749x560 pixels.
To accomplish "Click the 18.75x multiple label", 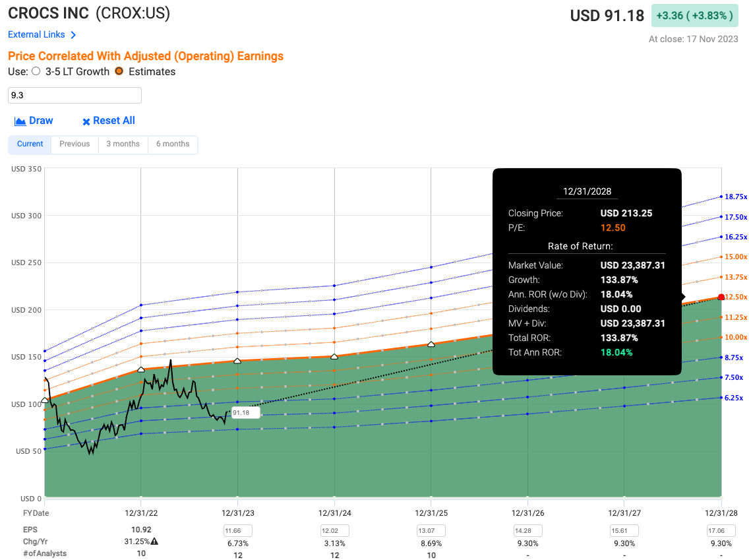I will [736, 197].
